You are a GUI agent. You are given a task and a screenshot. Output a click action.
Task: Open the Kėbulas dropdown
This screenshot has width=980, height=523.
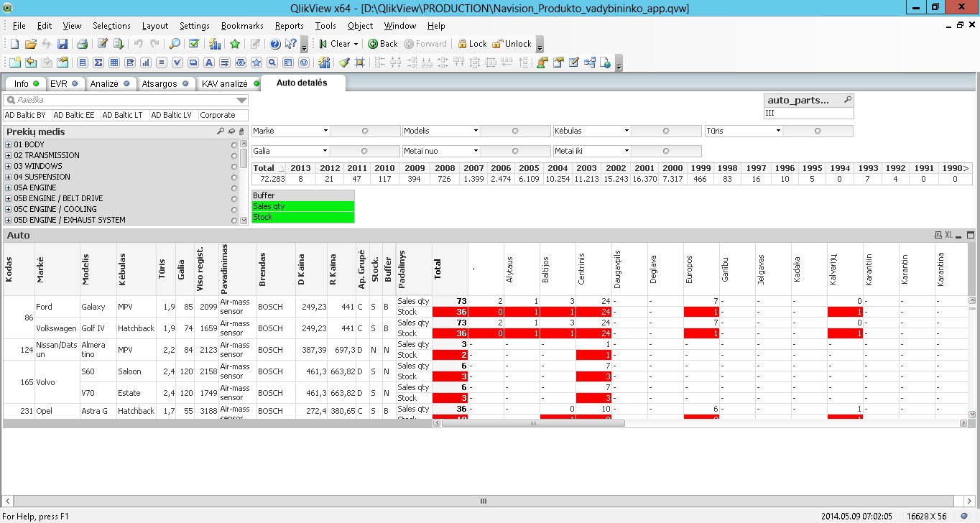(627, 131)
